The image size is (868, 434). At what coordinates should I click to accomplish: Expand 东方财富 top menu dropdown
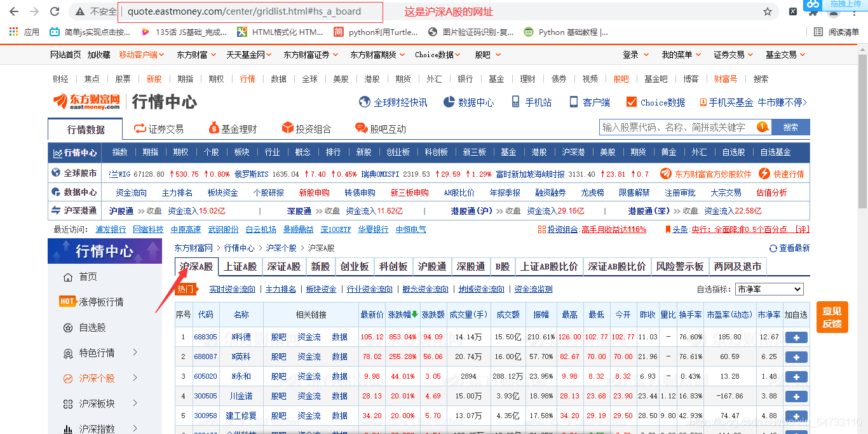point(198,55)
